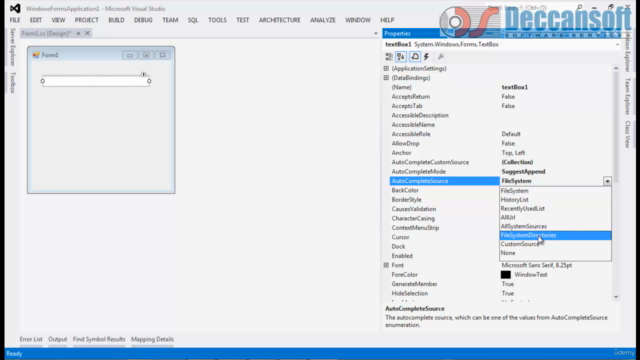Select None in the dropdown list
Viewport: 640px width, 360px height.
pyautogui.click(x=556, y=253)
